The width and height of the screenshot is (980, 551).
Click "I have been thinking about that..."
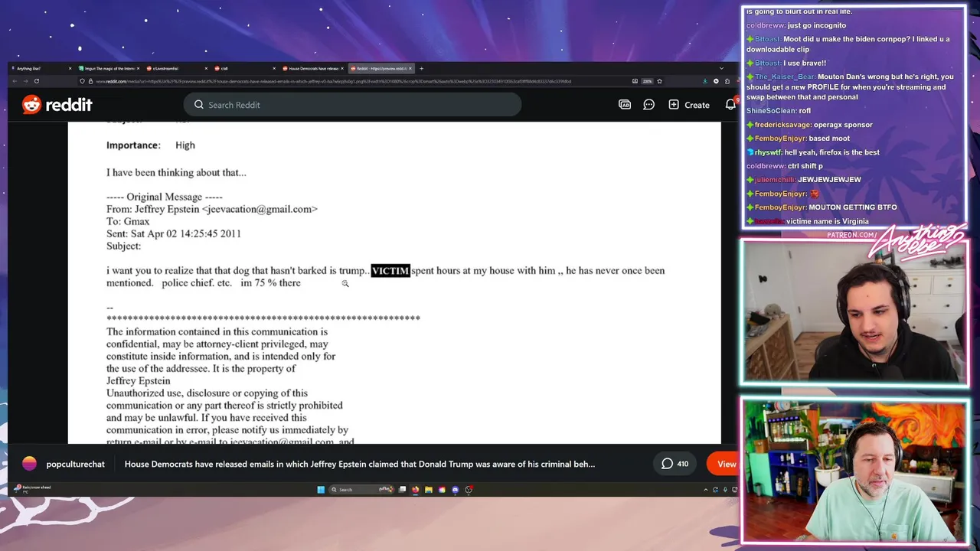tap(176, 173)
